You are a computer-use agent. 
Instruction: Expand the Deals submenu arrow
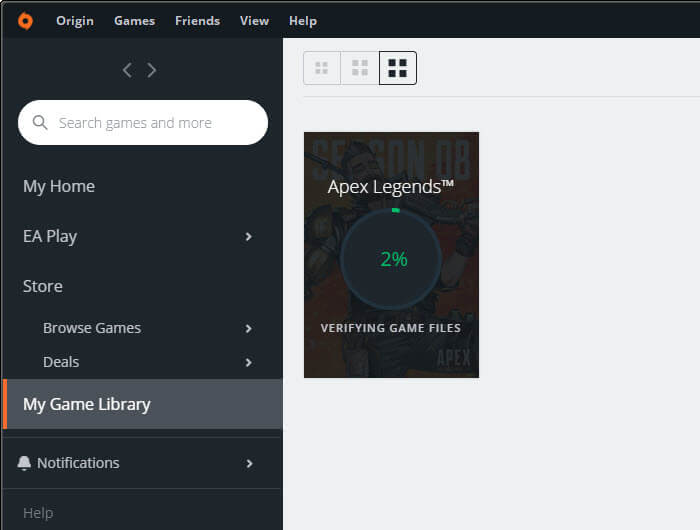[249, 362]
